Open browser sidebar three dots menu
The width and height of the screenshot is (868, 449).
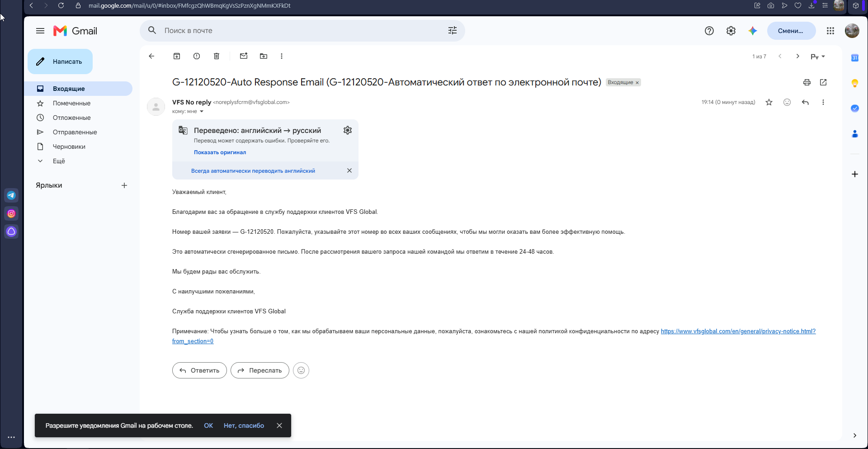[x=11, y=437]
